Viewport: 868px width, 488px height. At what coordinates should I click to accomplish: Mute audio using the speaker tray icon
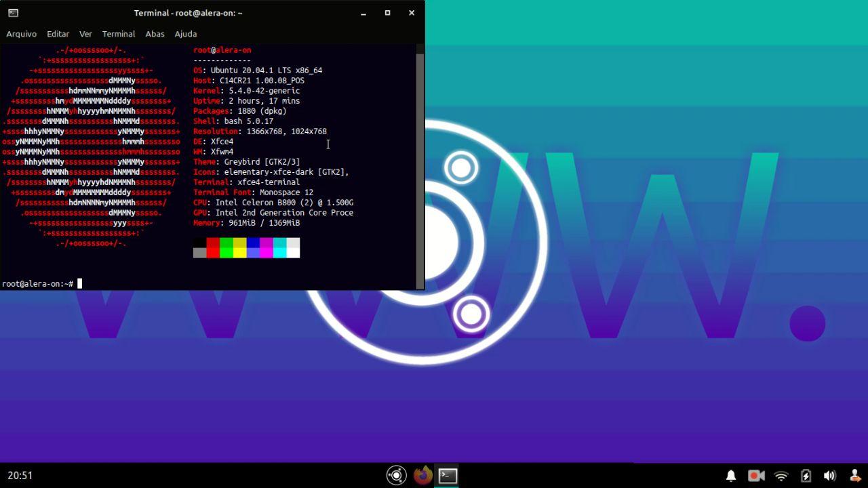(x=829, y=475)
